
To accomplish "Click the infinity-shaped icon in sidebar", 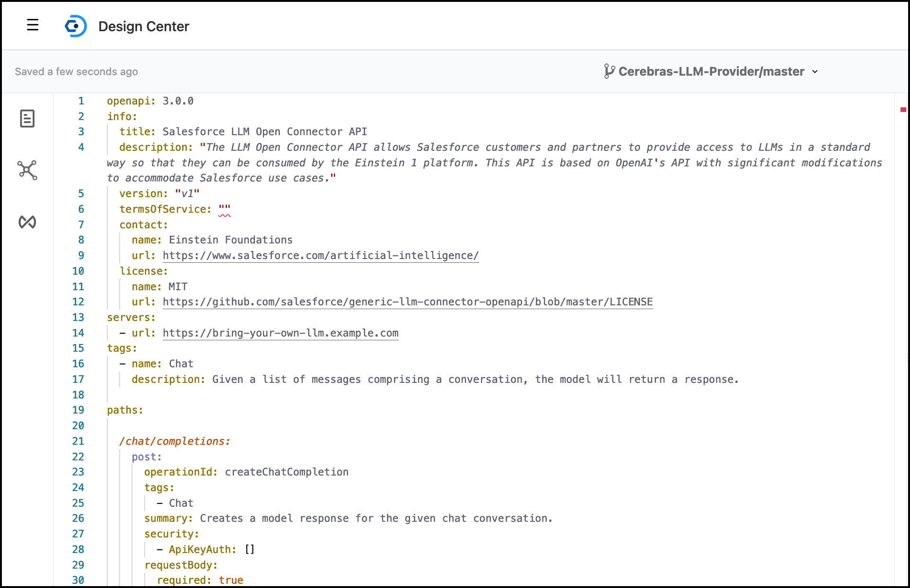I will click(x=27, y=222).
